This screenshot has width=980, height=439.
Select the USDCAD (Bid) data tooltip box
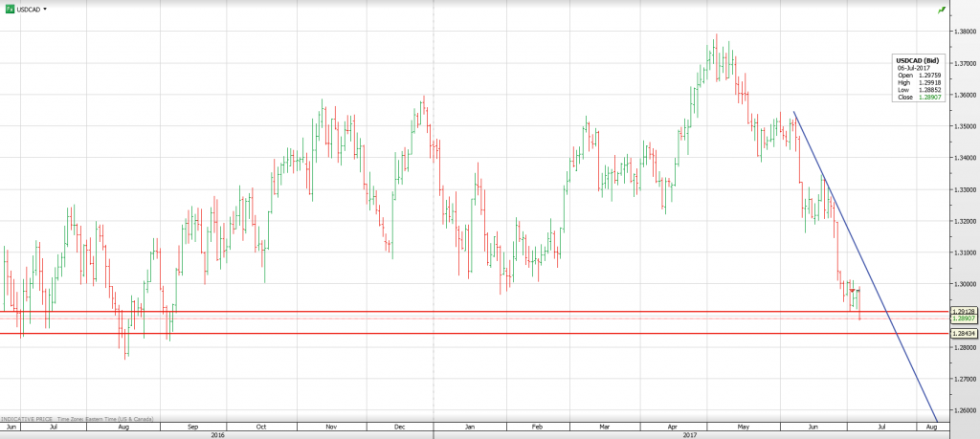(x=917, y=79)
